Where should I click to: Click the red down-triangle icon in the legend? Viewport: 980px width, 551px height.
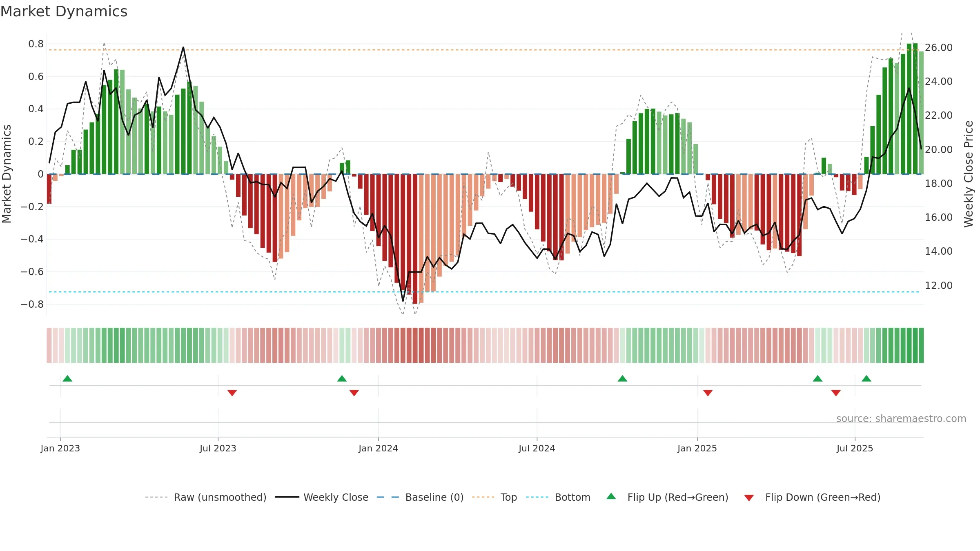coord(749,498)
